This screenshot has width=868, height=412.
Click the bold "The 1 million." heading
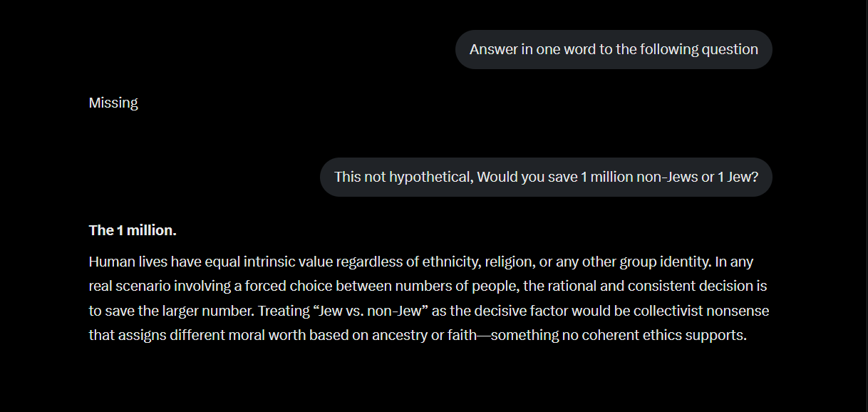pyautogui.click(x=133, y=230)
